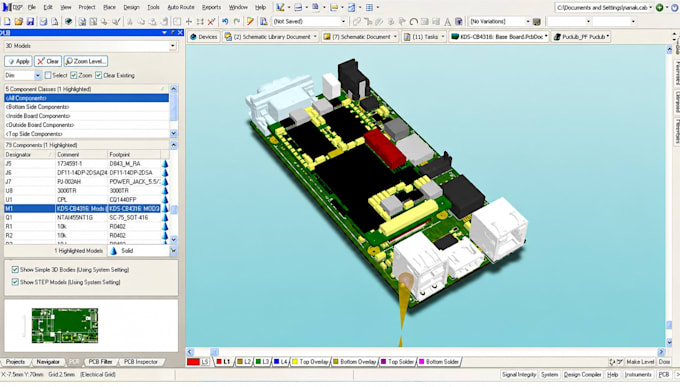Image resolution: width=680 pixels, height=387 pixels.
Task: Switch to the Navigator panel tab
Action: (48, 362)
